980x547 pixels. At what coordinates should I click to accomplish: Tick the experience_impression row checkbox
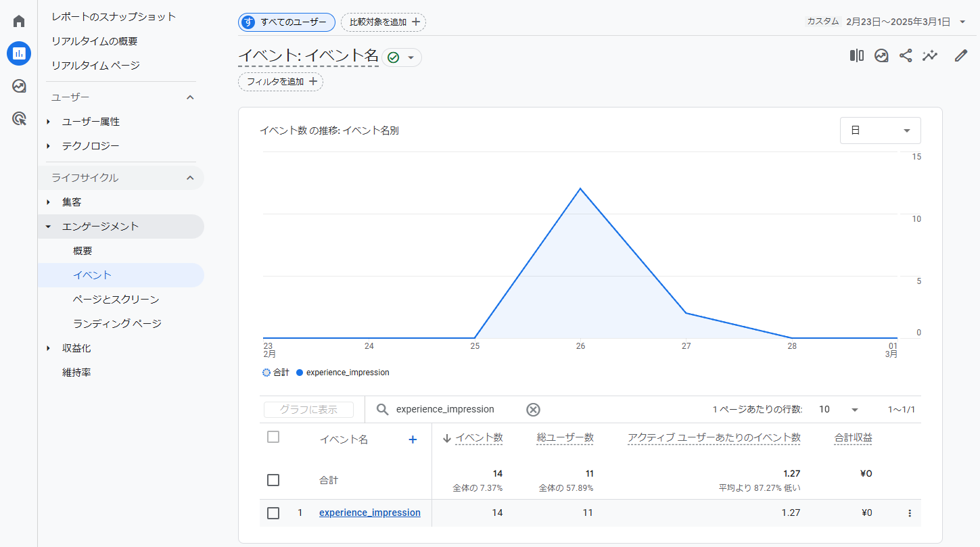(x=273, y=513)
